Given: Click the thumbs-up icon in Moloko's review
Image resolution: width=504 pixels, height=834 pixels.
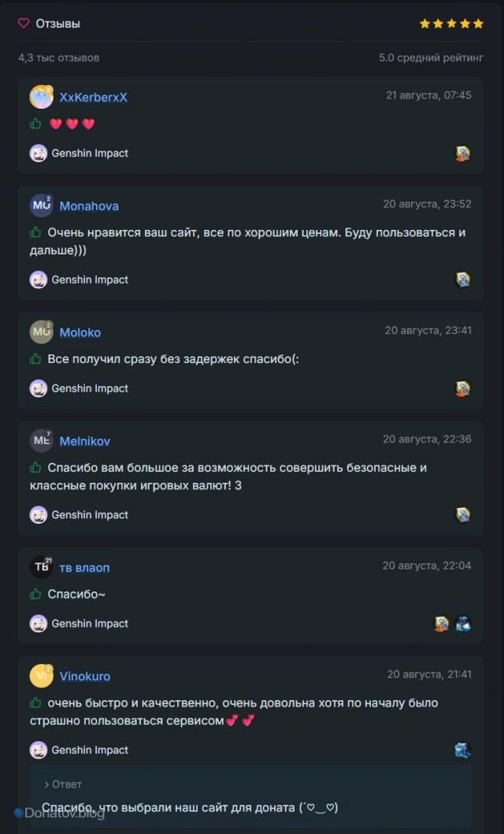Looking at the screenshot, I should 35,359.
